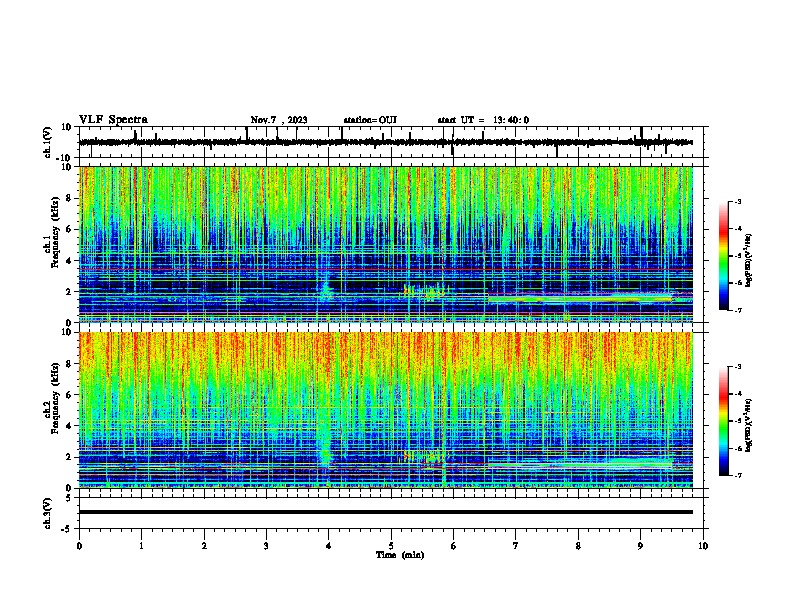
Task: Click the ch.3 flat waveform trace
Action: (386, 512)
